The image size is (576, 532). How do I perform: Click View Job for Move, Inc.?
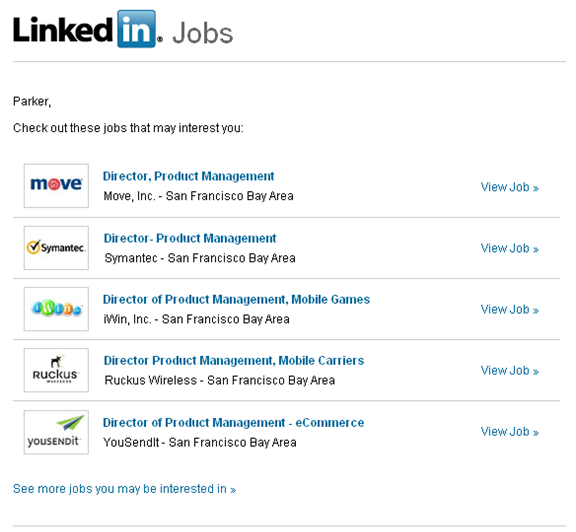510,187
